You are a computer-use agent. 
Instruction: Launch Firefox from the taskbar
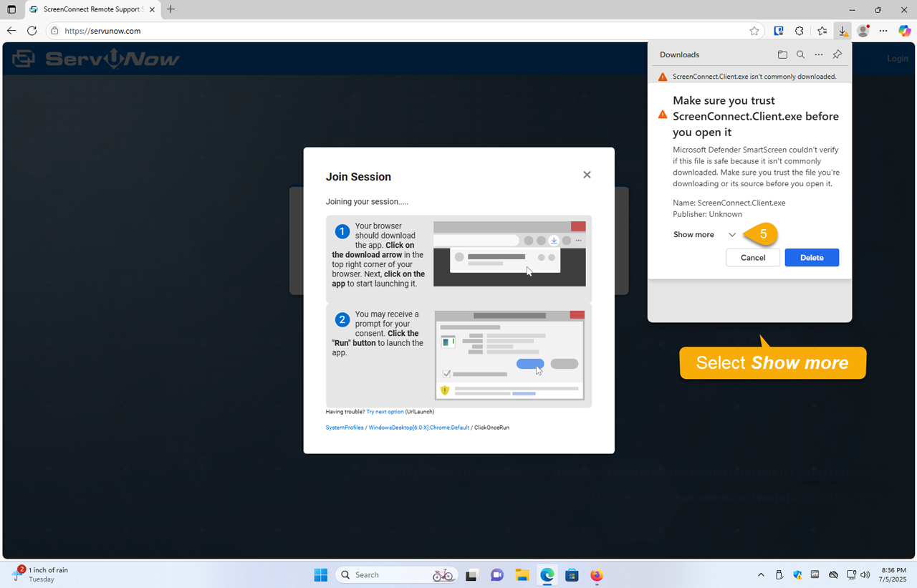coord(597,575)
